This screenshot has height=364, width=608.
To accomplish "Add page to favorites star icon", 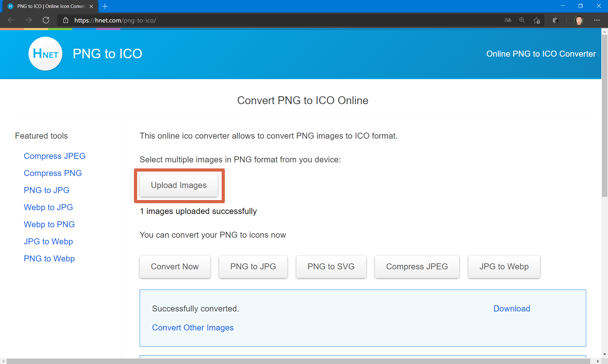I will tap(536, 20).
